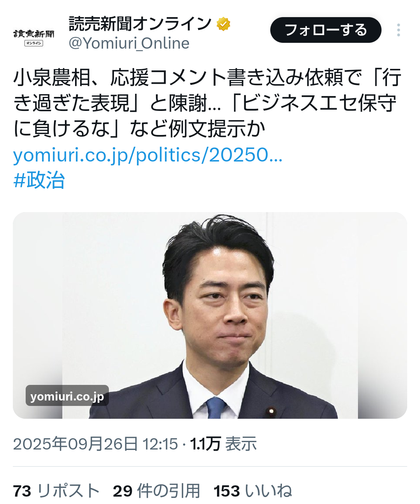The height and width of the screenshot is (504, 420).
Task: View the 1.1万 表示 view count
Action: (x=223, y=444)
